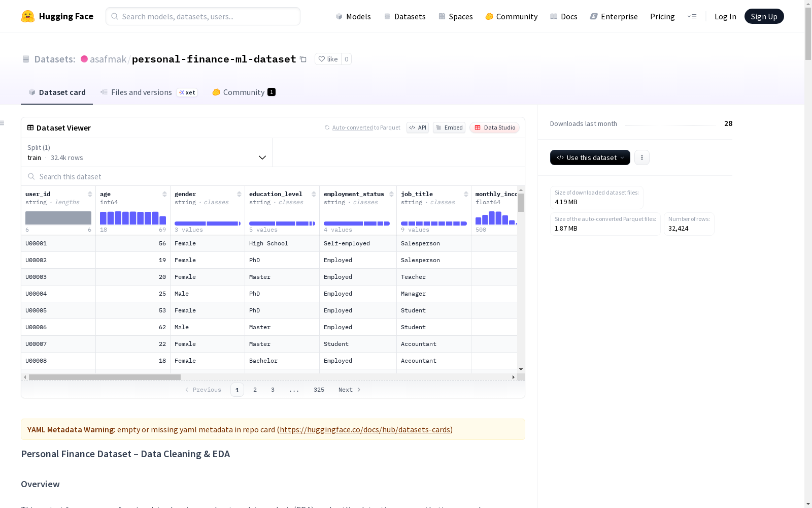Open the navigation overflow menu icon
Screen dimensions: 812x508
[x=692, y=16]
